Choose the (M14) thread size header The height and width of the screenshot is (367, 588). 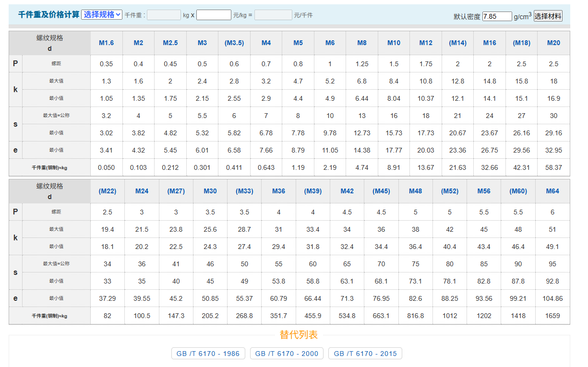457,43
